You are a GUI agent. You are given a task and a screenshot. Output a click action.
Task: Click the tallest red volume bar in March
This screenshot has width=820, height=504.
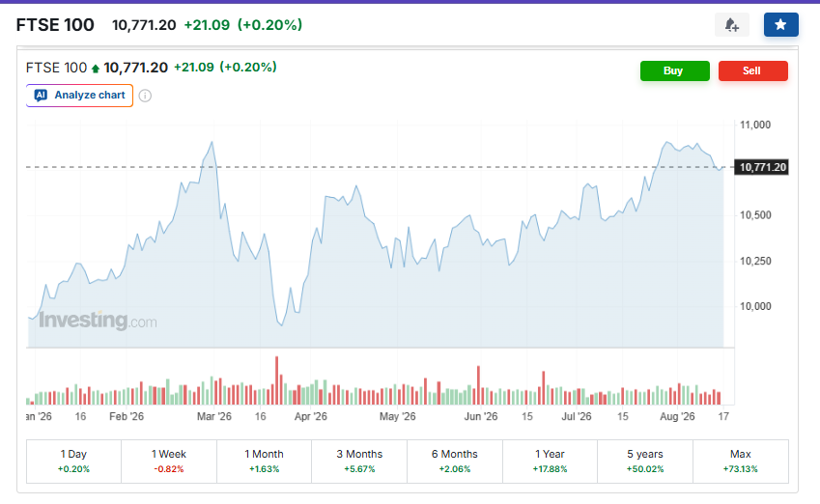click(x=276, y=380)
